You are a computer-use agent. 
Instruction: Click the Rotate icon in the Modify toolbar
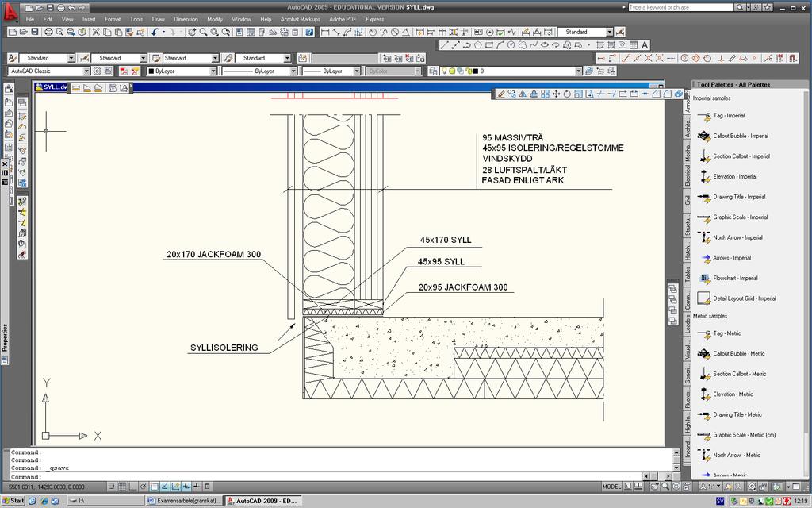[567, 94]
